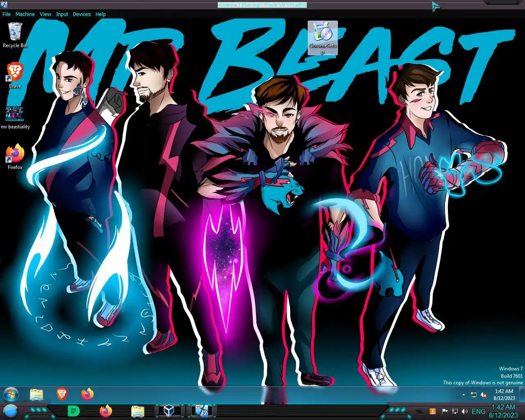
Task: Switch to the Windows 7 VM taskbar button
Action: 201,411
